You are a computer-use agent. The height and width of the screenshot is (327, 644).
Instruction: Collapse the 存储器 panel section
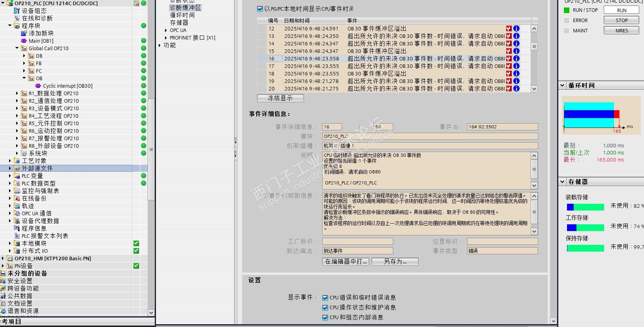[562, 182]
